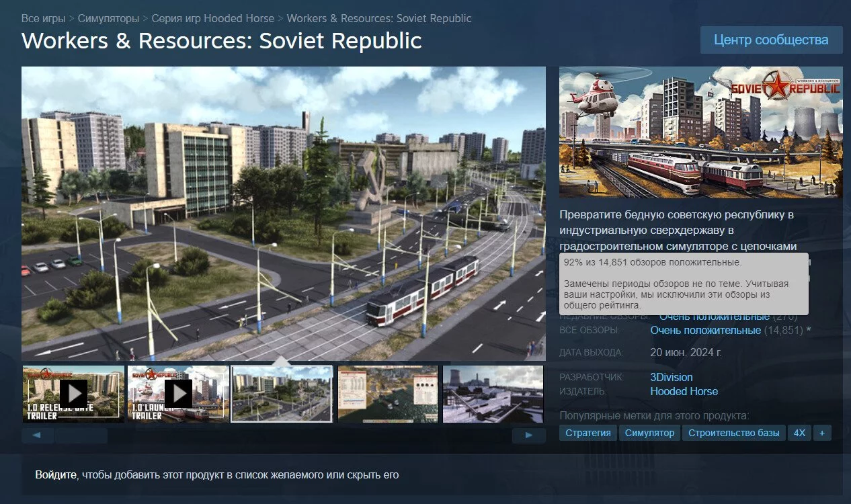Click the 'РАЗРАБОТЧИК:' label
The height and width of the screenshot is (504, 851).
[592, 377]
